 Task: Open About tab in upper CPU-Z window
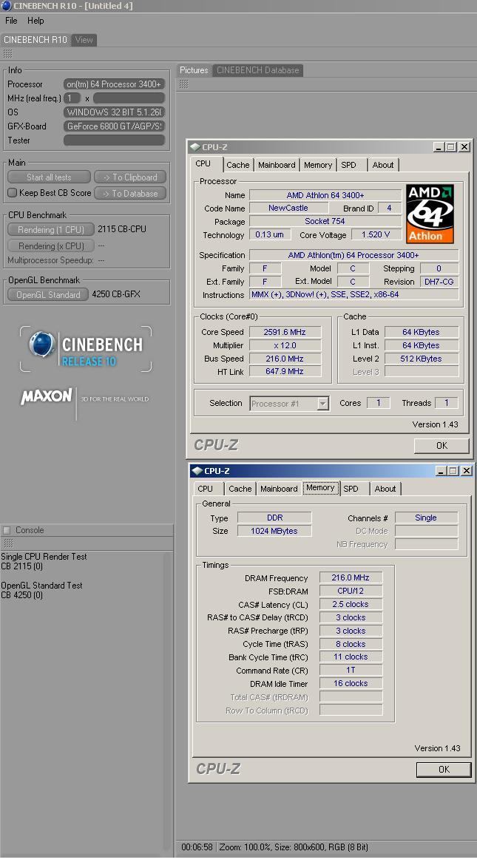(x=383, y=165)
